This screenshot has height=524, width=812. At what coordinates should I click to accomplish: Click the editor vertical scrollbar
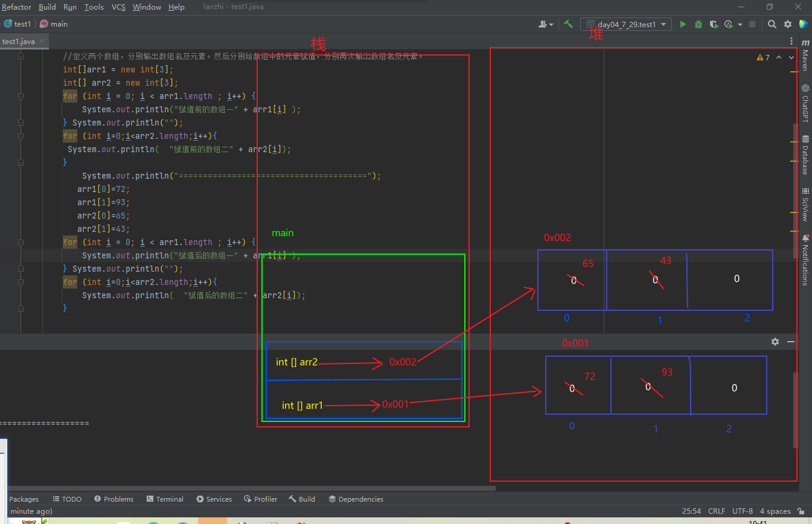pos(795,192)
